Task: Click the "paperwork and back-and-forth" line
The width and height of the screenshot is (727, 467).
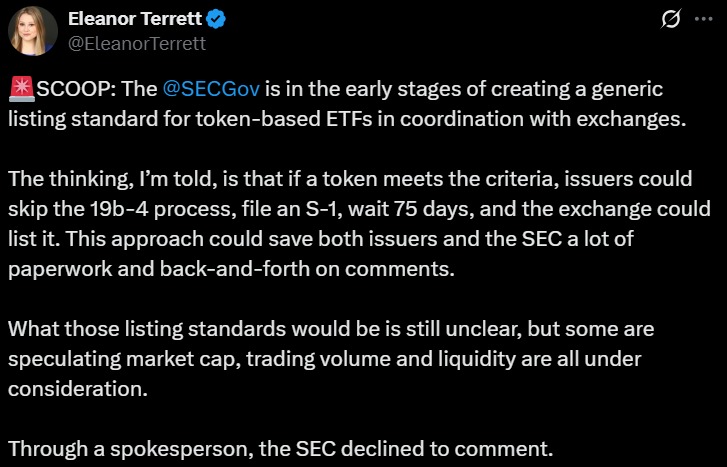Action: (159, 269)
